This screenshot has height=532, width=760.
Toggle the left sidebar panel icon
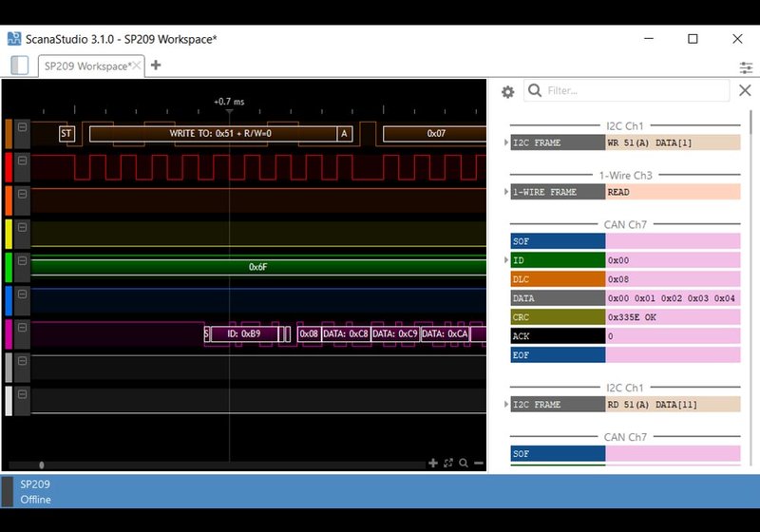tap(19, 65)
